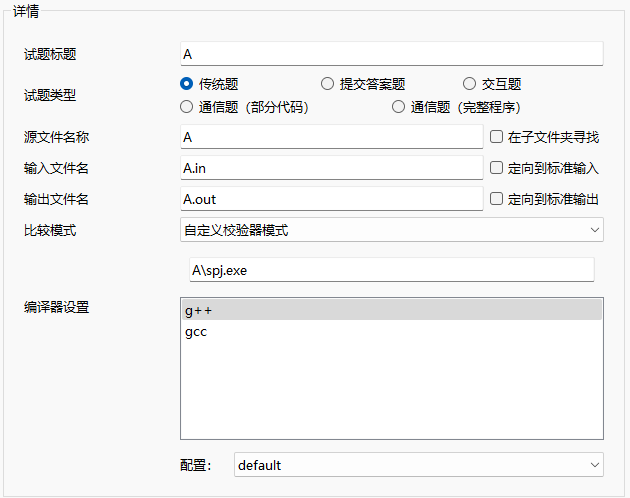
Task: Click the A.in input file name field
Action: (x=331, y=168)
